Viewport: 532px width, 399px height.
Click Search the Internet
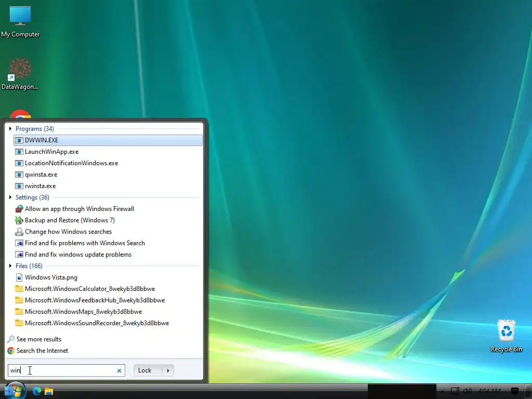coord(43,351)
